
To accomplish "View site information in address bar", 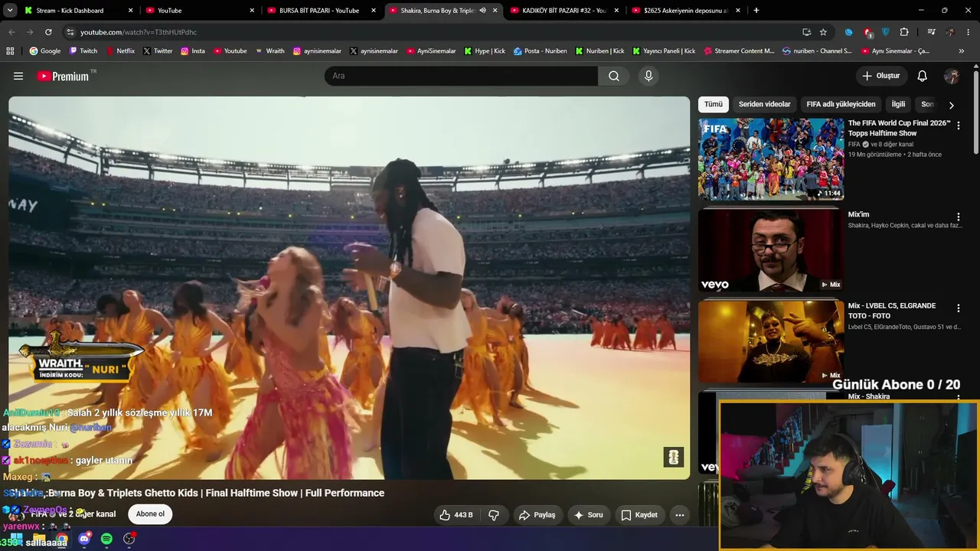I will point(70,32).
